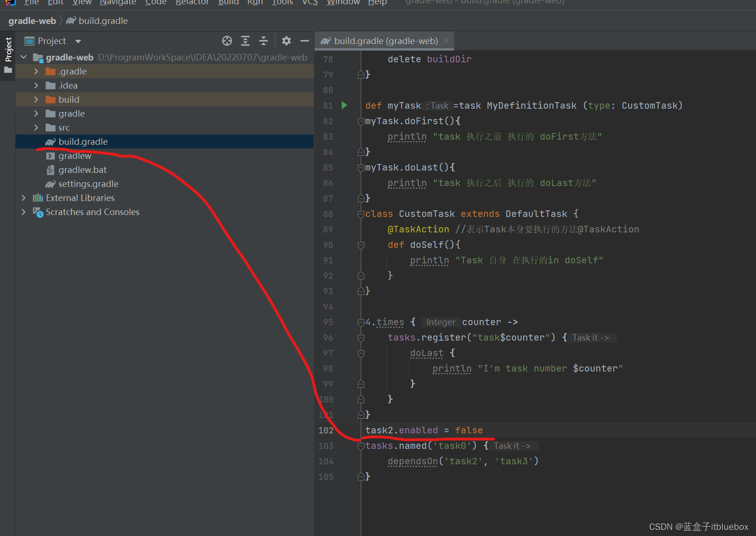
Task: Fold myTask.doFirst block at line 82
Action: pos(361,121)
